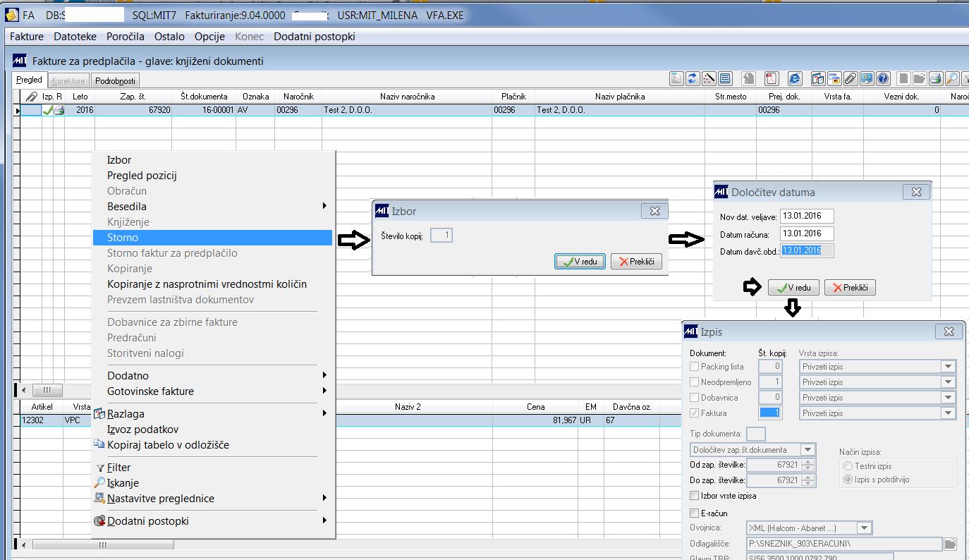
Task: Enable the E-račun checkbox
Action: click(x=695, y=513)
